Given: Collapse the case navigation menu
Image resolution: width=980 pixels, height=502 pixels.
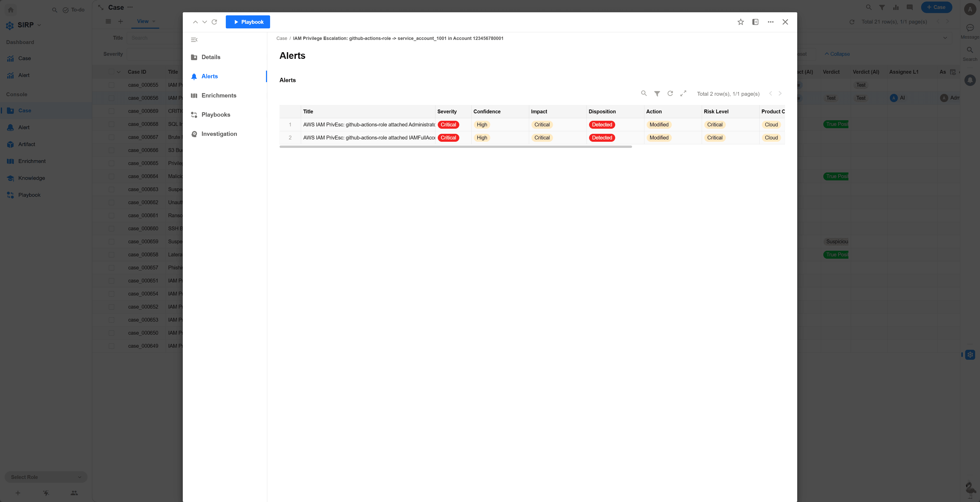Looking at the screenshot, I should (194, 40).
